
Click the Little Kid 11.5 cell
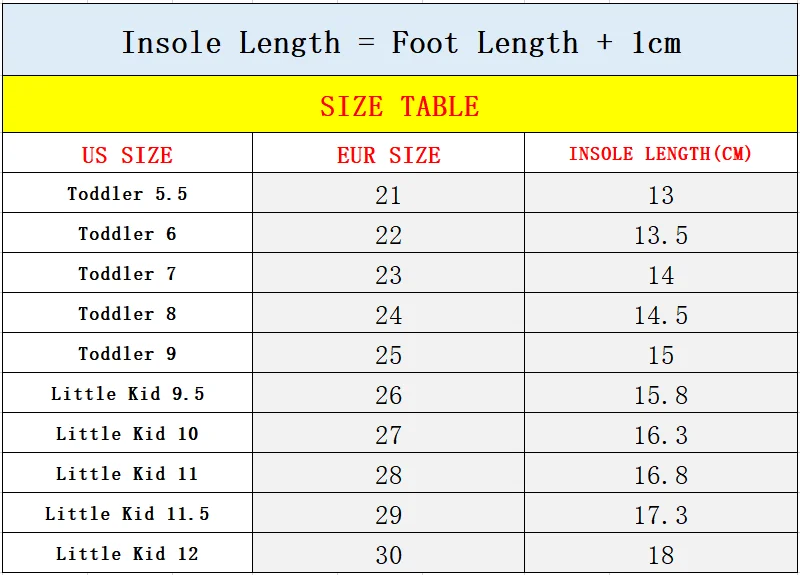tap(127, 514)
